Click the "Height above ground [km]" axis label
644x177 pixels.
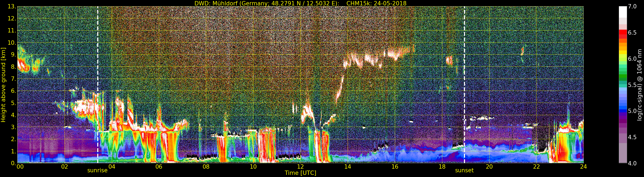coord(3,85)
